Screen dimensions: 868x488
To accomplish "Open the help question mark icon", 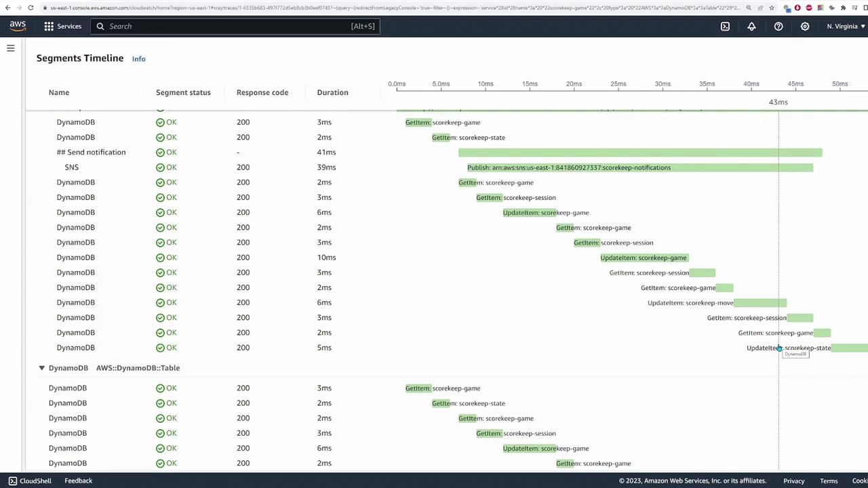I will pyautogui.click(x=778, y=26).
